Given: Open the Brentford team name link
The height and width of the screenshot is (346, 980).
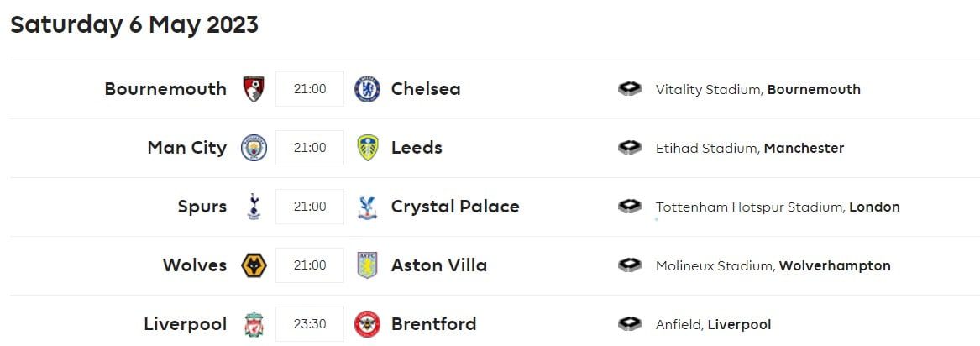Looking at the screenshot, I should coord(433,324).
